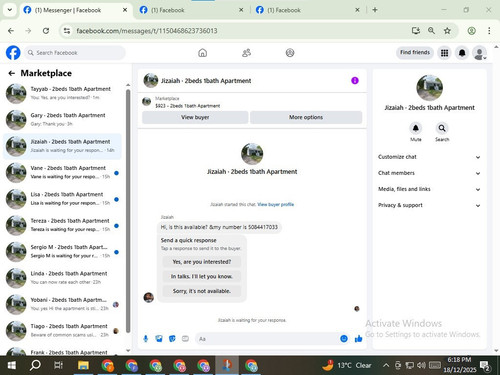The height and width of the screenshot is (375, 500).
Task: Go back using the Marketplace back arrow
Action: (12, 73)
